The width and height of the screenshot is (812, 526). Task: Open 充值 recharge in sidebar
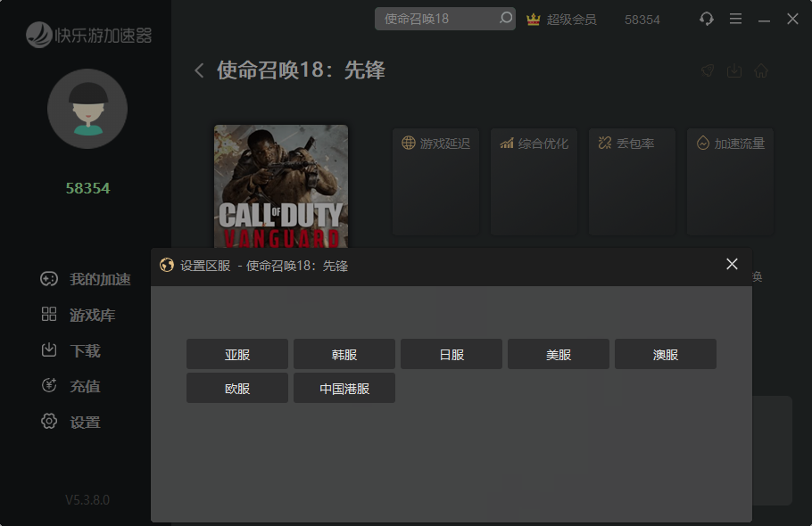click(72, 386)
